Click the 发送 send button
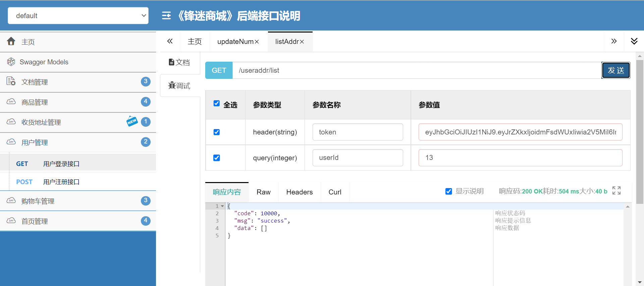 click(616, 70)
